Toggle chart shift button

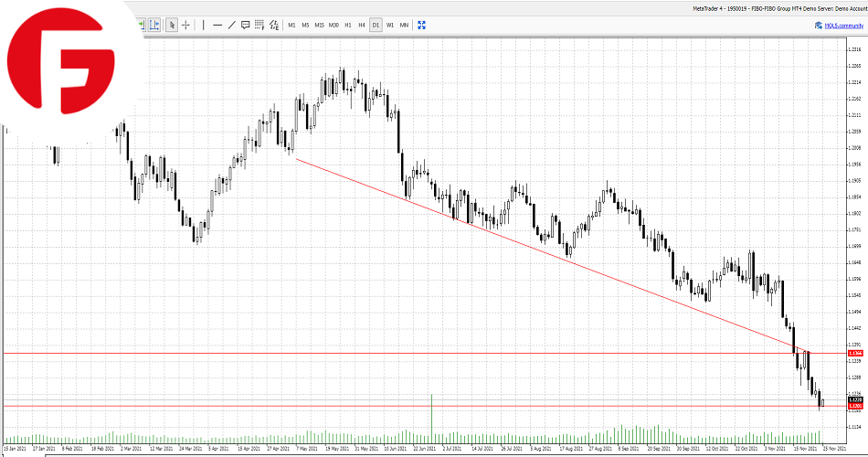click(154, 25)
